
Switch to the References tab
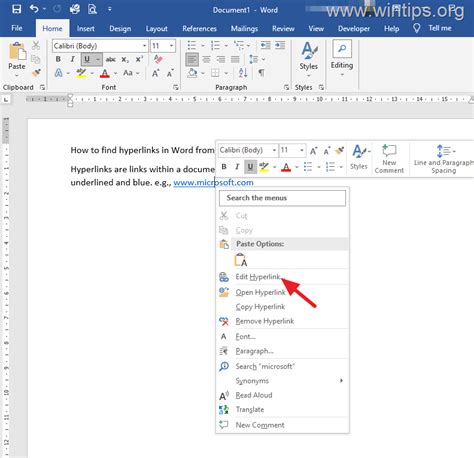pyautogui.click(x=199, y=29)
